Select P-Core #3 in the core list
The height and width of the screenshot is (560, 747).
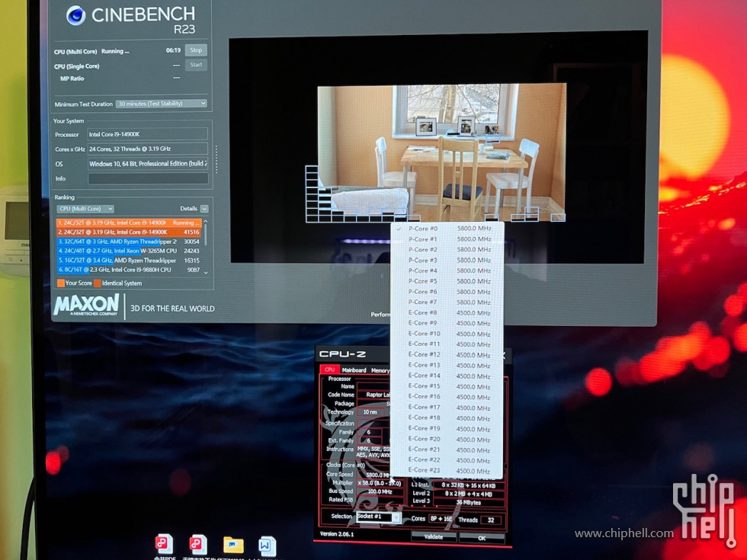[x=447, y=260]
